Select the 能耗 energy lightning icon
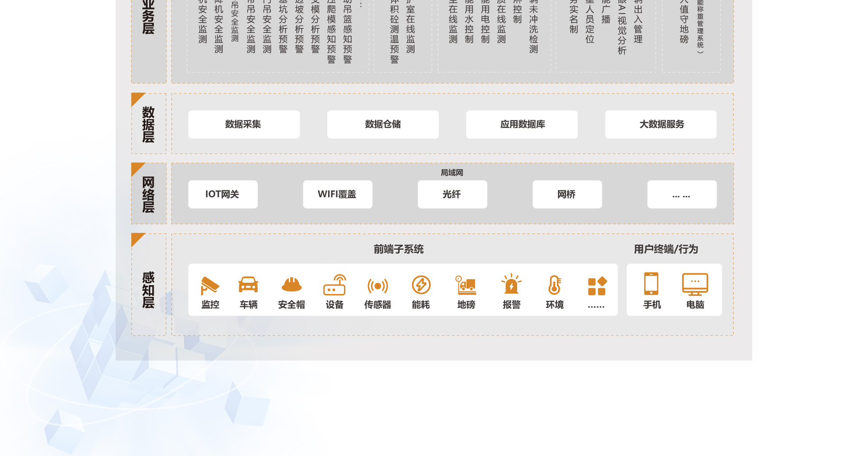The image size is (868, 456). click(421, 285)
